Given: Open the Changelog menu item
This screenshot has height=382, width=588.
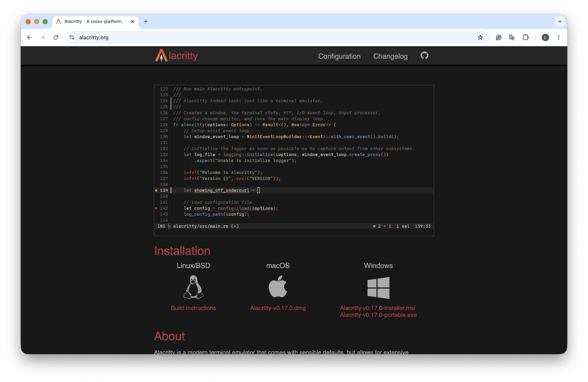Looking at the screenshot, I should [391, 56].
